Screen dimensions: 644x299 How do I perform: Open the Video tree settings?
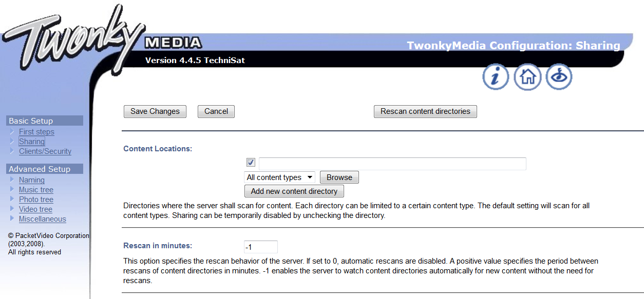pyautogui.click(x=35, y=209)
